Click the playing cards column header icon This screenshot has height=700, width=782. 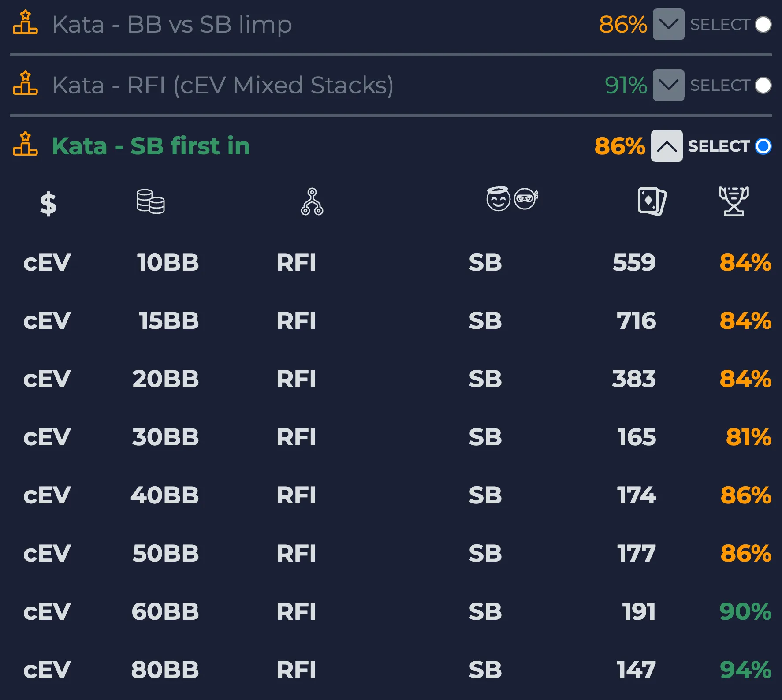652,201
